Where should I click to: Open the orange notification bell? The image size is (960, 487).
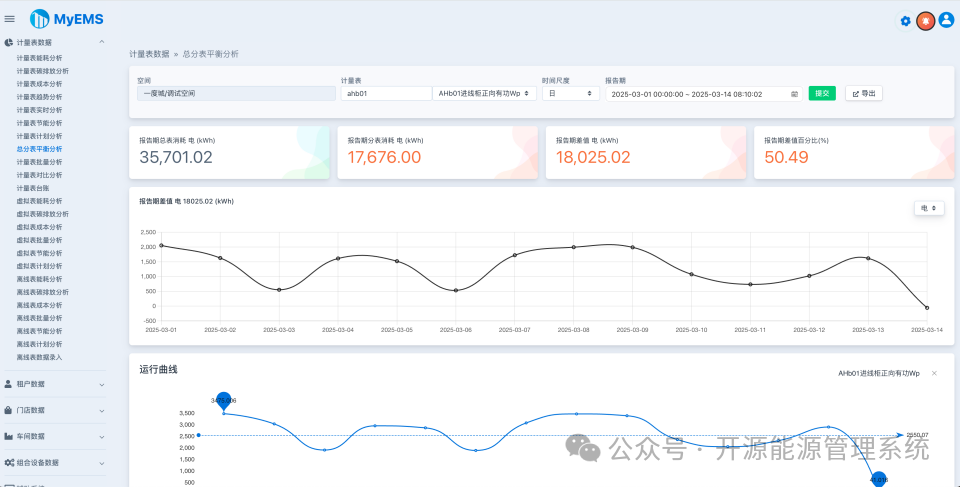[x=925, y=21]
